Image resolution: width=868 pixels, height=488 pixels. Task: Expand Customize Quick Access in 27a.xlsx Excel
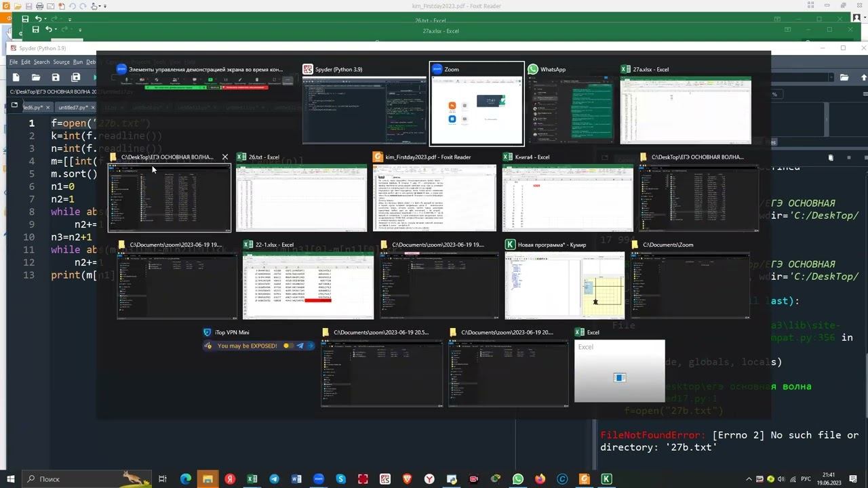(x=80, y=30)
